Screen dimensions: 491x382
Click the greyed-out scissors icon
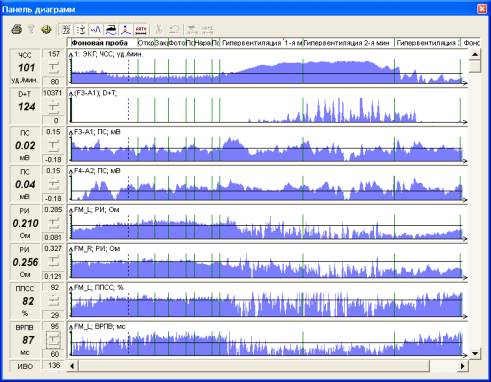[x=159, y=30]
